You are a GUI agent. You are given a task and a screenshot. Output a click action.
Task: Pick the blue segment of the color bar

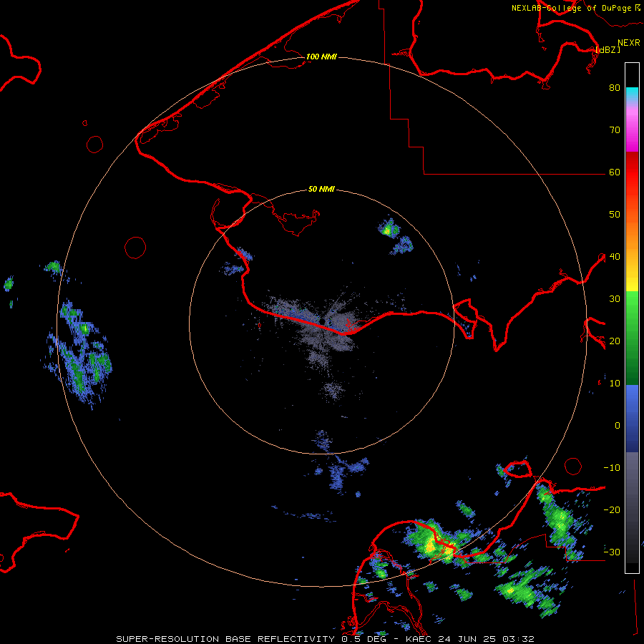point(632,419)
